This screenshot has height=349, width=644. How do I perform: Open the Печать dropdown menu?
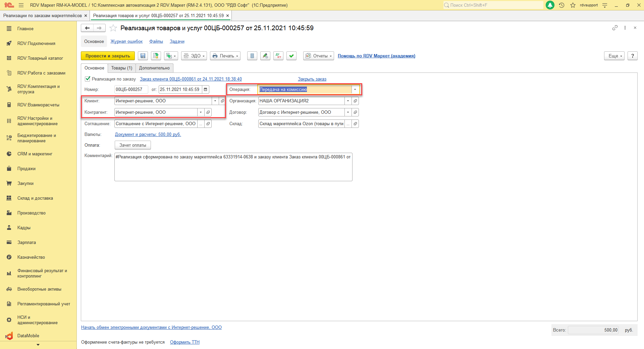click(225, 56)
